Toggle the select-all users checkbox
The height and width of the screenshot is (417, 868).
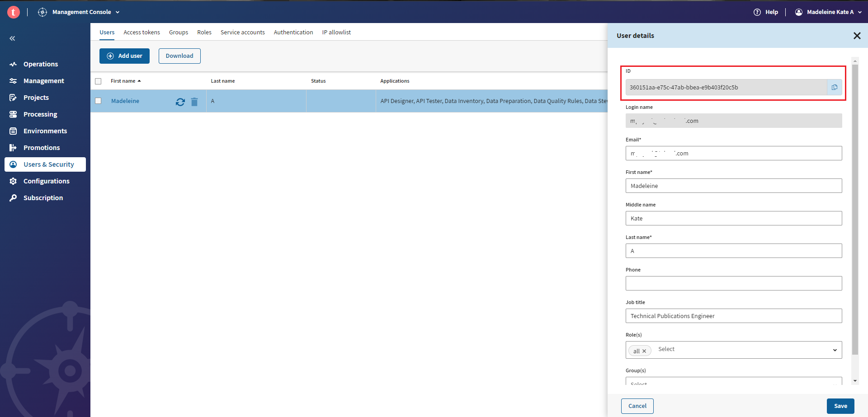click(98, 81)
